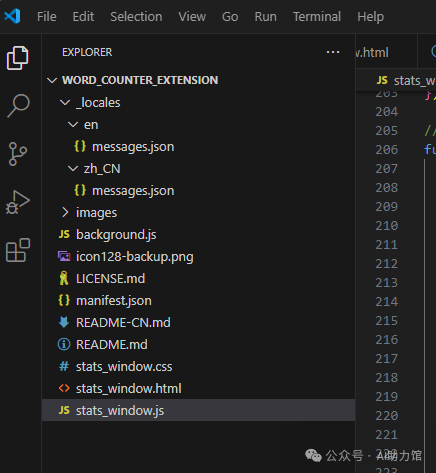Click the arrow icon beside README-CN.md

click(64, 322)
